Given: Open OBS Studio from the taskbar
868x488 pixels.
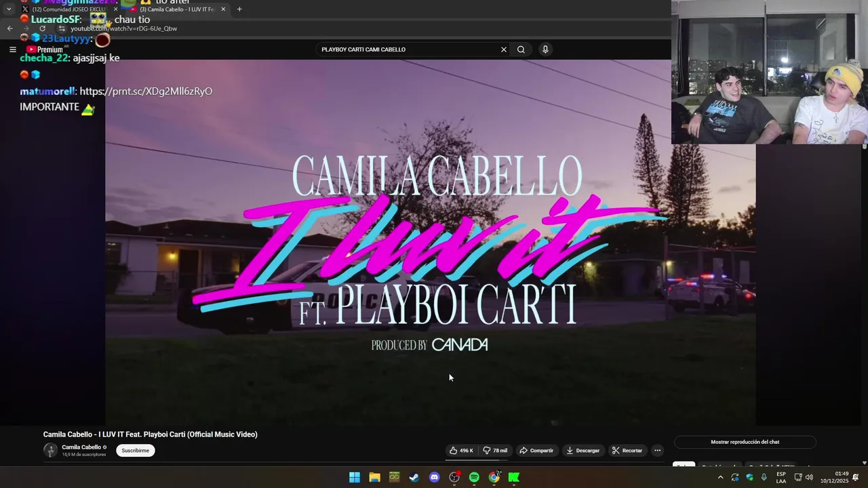Looking at the screenshot, I should point(454,477).
